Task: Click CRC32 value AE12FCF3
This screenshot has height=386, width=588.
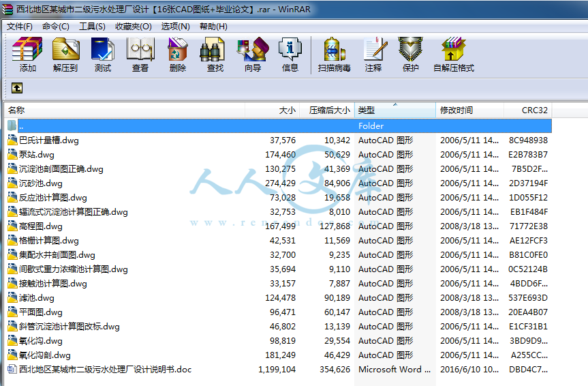Action: point(528,240)
